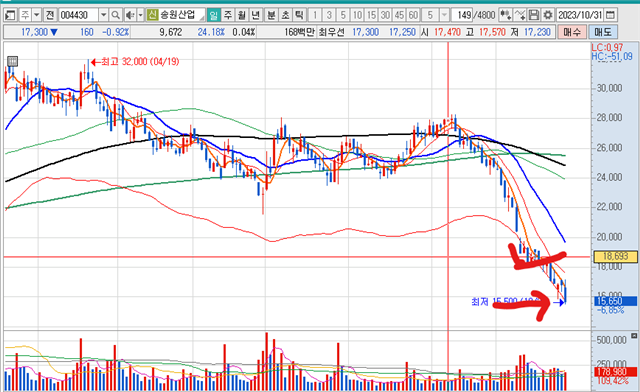
Task: Expand the speaker options dropdown arrow
Action: (140, 16)
